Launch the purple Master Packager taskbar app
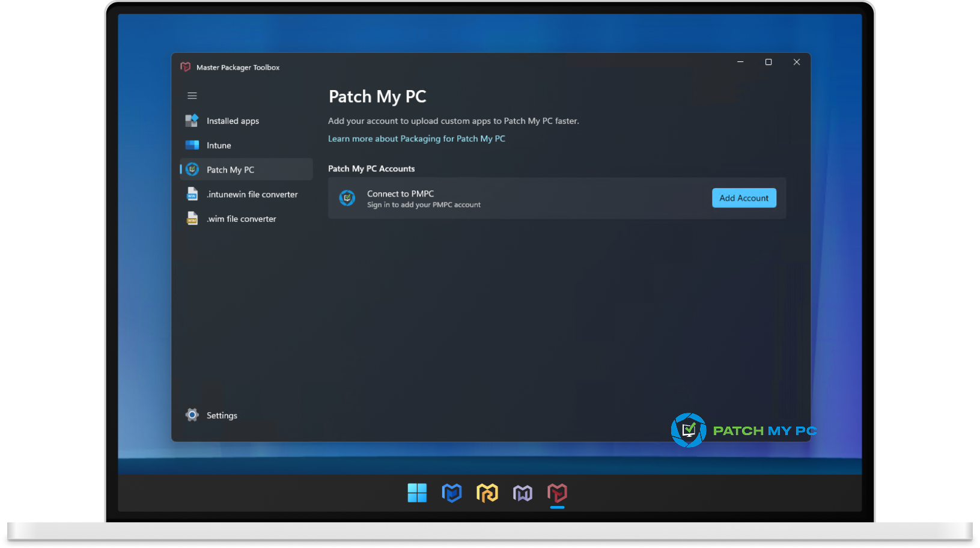This screenshot has width=980, height=548. [523, 493]
